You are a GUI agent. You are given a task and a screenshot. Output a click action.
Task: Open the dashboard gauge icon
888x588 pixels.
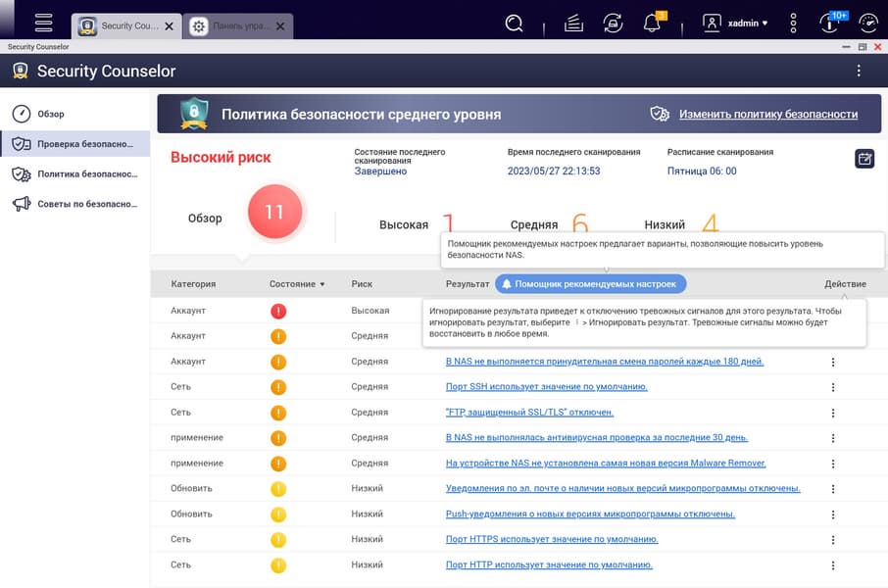pyautogui.click(x=867, y=23)
